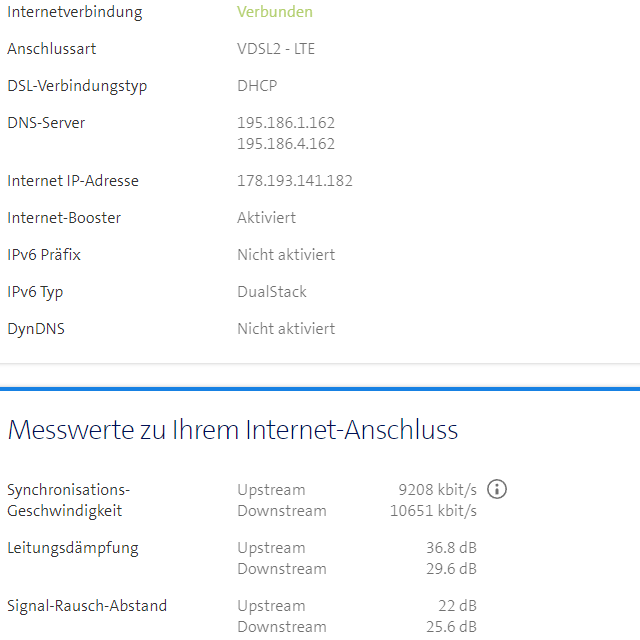Click the Internet-Booster Aktiviert status

coord(267,218)
